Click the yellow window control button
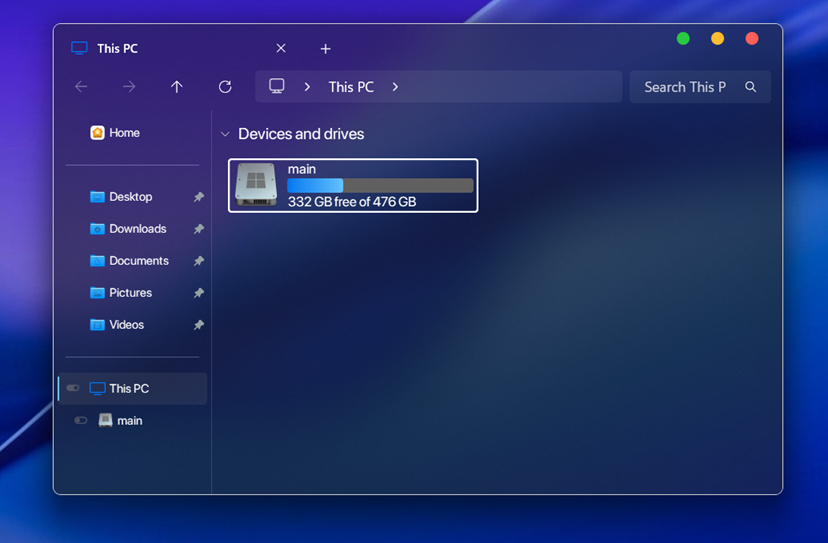This screenshot has height=543, width=828. click(717, 39)
